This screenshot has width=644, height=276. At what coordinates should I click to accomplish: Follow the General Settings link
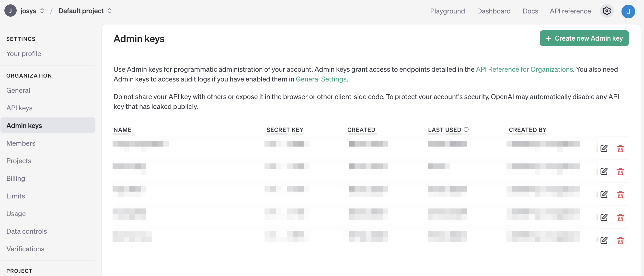point(321,79)
